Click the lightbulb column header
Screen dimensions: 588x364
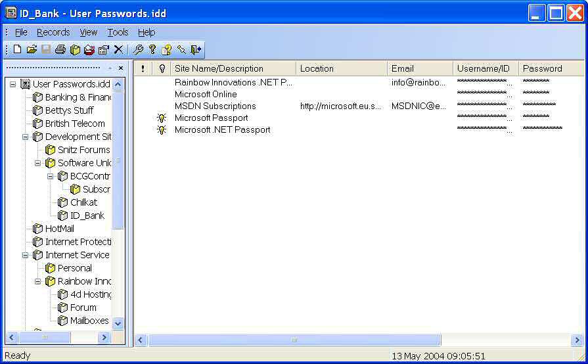coord(162,68)
